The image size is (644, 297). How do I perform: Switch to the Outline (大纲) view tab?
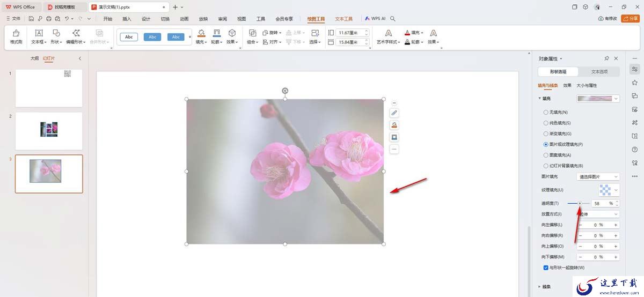[34, 58]
